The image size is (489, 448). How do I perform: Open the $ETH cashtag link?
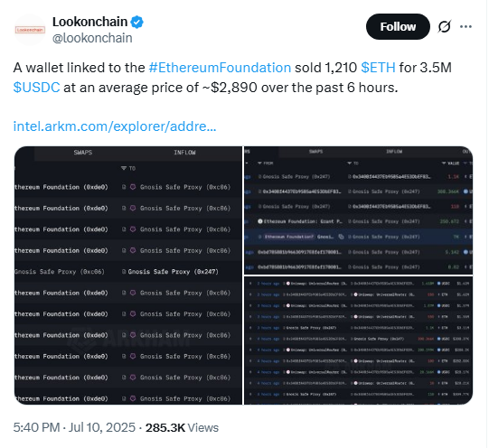coord(378,68)
